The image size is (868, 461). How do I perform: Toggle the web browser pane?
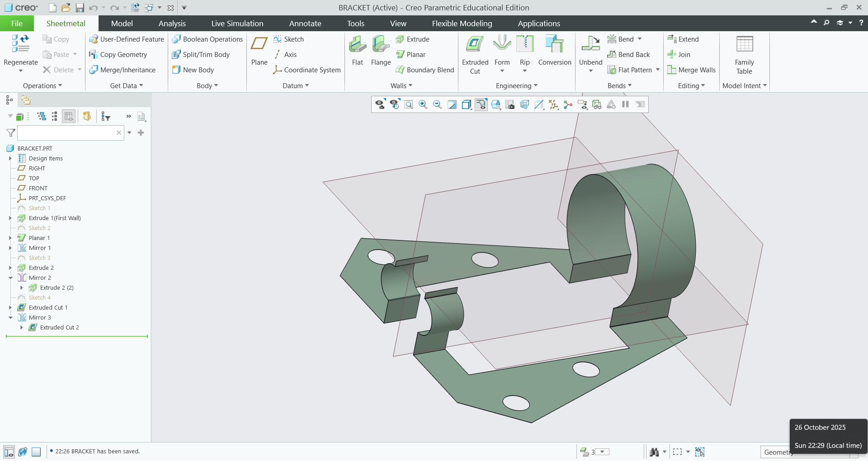click(x=23, y=452)
